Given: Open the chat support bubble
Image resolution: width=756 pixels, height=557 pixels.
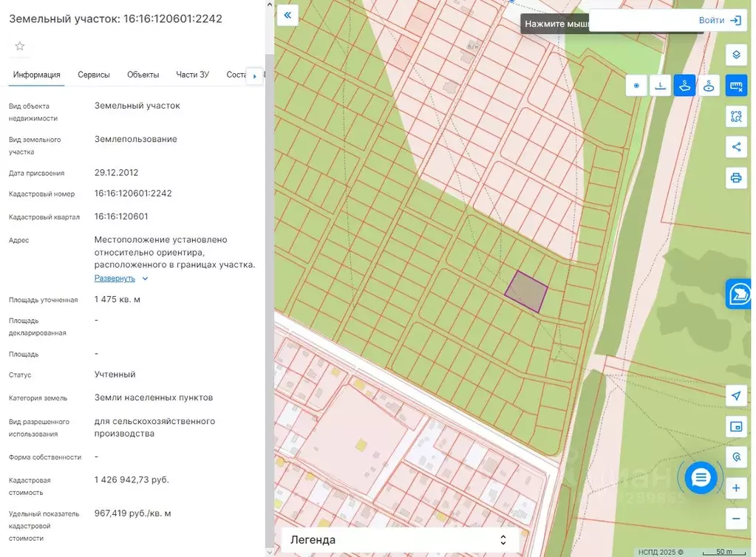Looking at the screenshot, I should [x=701, y=477].
